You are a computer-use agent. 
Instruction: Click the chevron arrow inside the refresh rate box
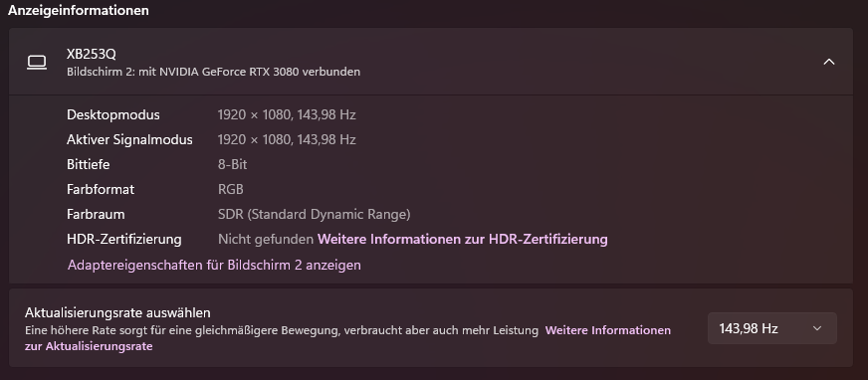[817, 328]
